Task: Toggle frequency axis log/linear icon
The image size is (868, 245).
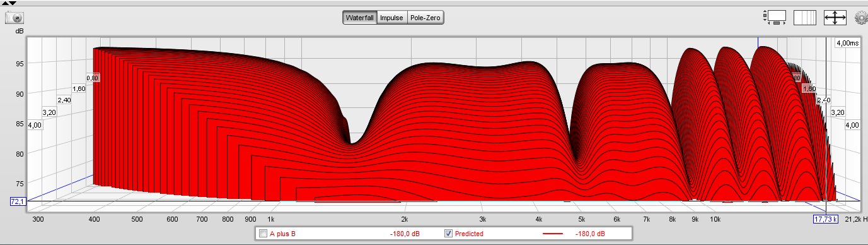Action: pyautogui.click(x=805, y=18)
